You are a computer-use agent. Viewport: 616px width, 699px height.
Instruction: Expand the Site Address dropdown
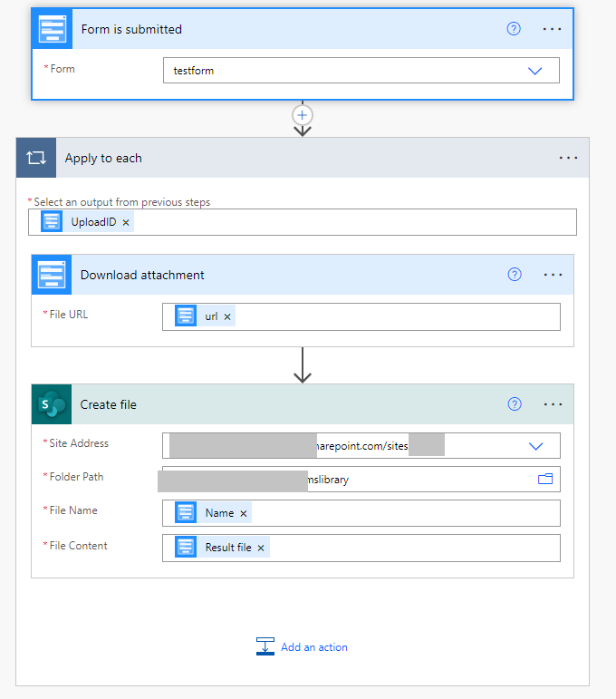[x=535, y=446]
